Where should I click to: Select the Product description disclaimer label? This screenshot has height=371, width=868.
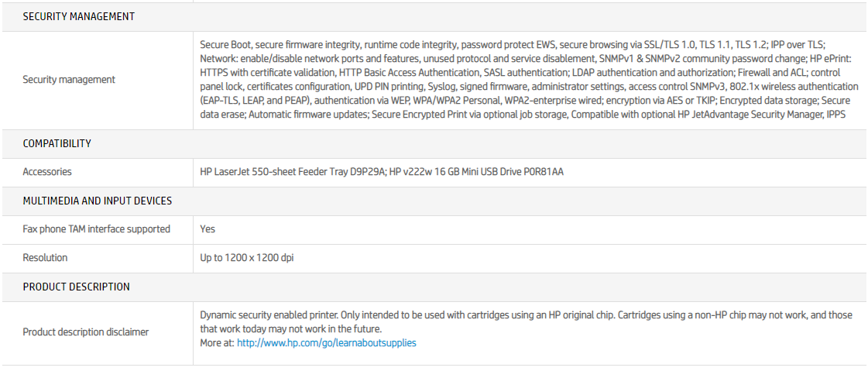[x=85, y=331]
